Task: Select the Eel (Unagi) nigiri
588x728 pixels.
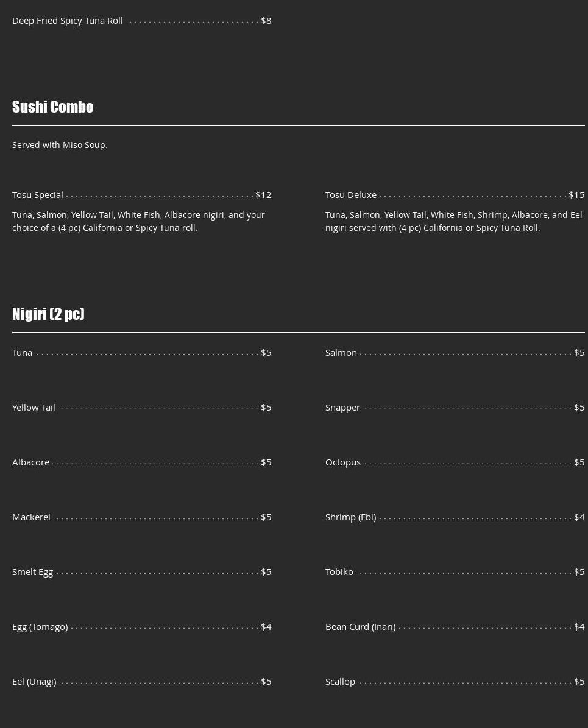Action: [34, 682]
